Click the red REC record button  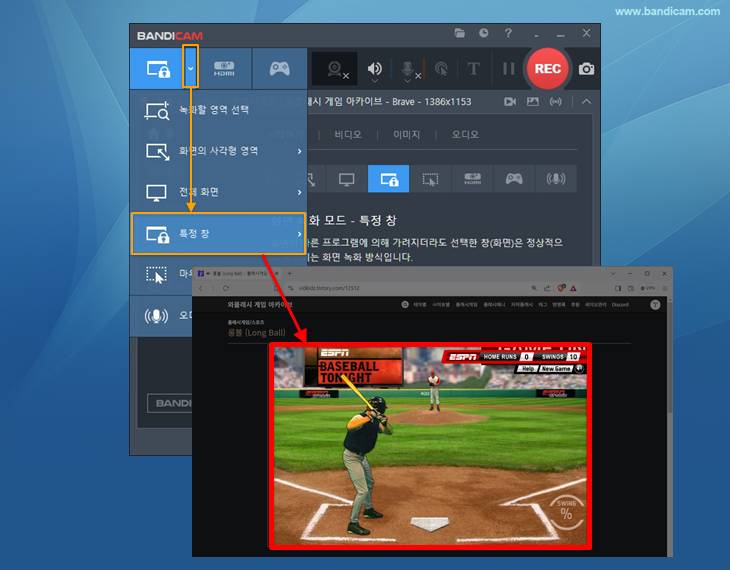(x=547, y=69)
